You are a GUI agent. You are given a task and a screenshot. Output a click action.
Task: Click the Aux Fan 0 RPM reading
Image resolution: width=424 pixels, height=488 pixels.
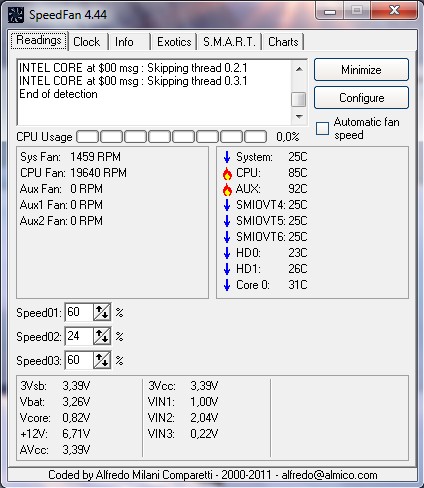tap(61, 189)
